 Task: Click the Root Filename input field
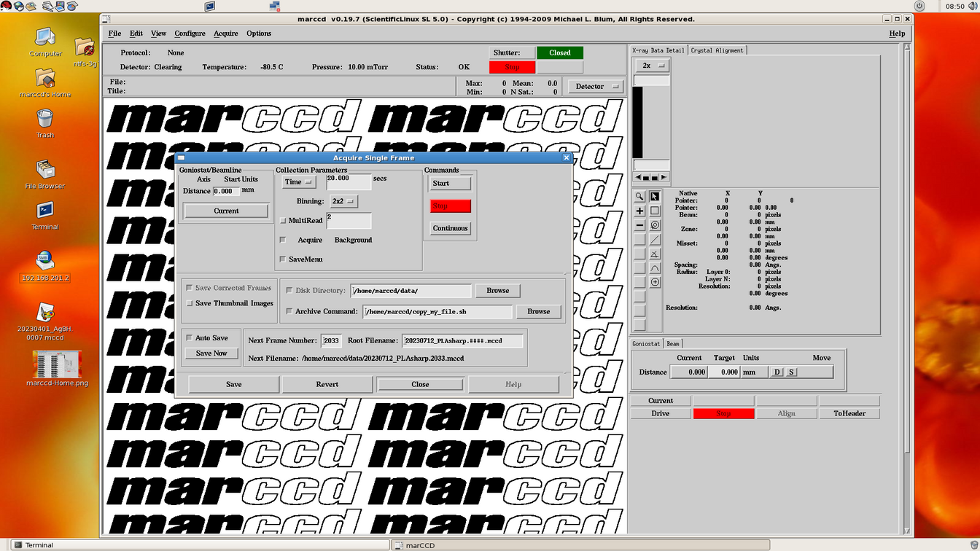[463, 340]
